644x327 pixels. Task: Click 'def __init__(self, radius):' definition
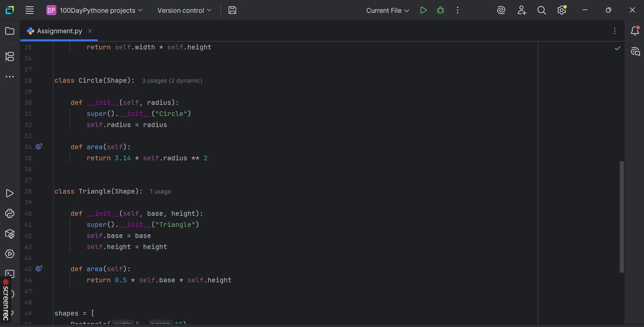125,103
